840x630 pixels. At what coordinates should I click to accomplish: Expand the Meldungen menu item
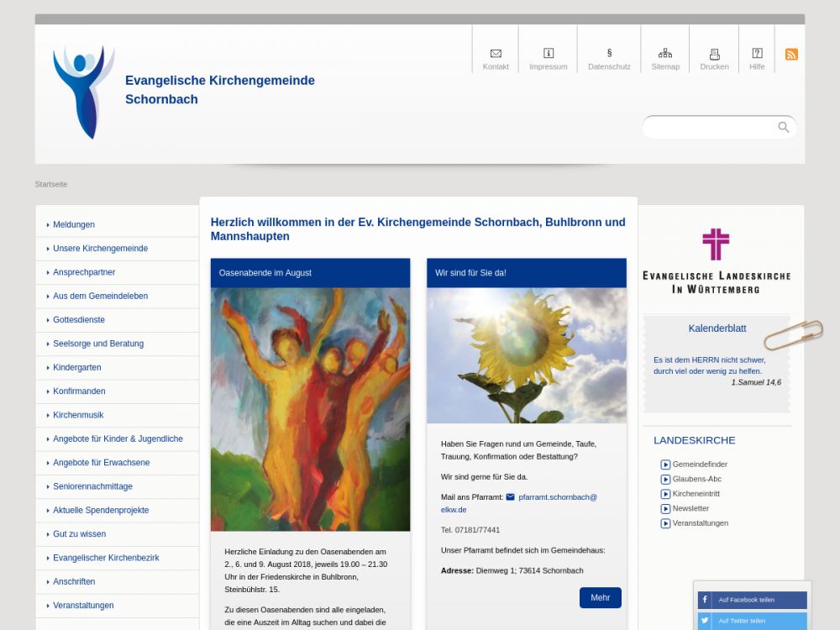point(74,225)
